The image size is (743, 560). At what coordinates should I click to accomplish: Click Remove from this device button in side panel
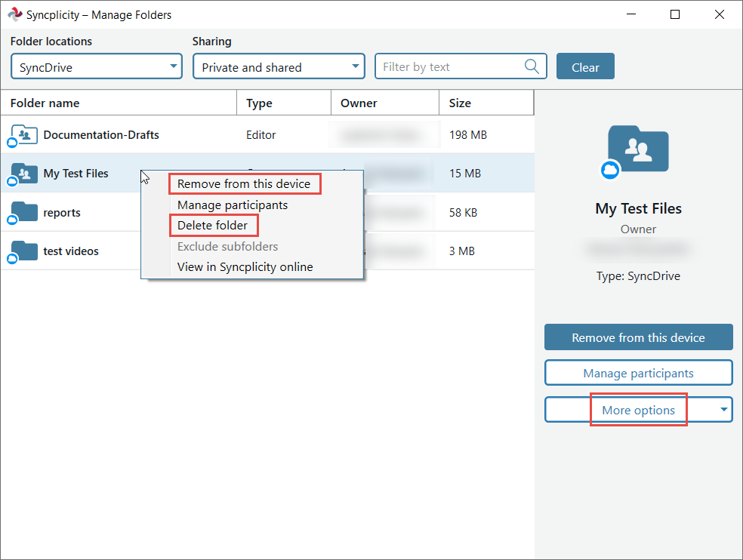point(638,337)
